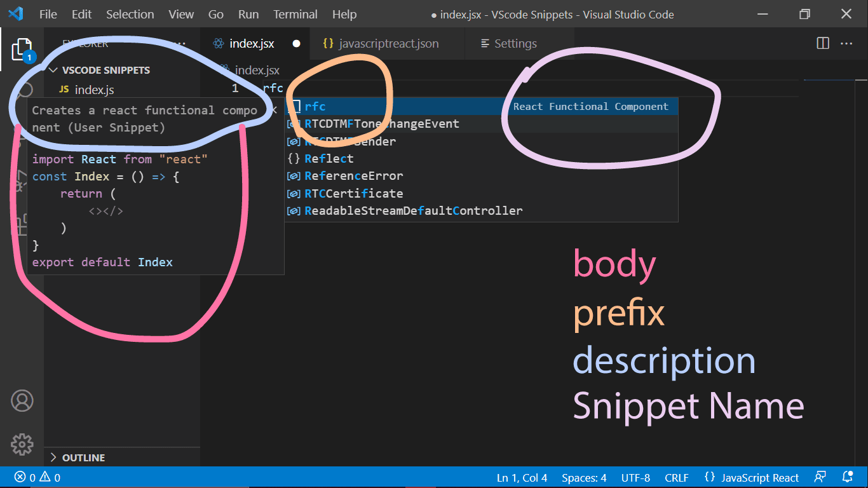Open the Selection menu

[130, 14]
